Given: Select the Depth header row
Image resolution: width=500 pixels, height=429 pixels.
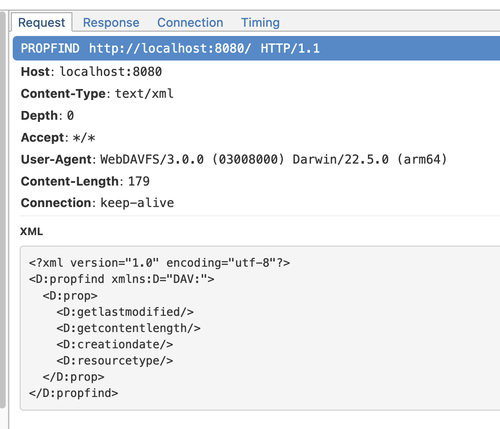Looking at the screenshot, I should (x=256, y=116).
